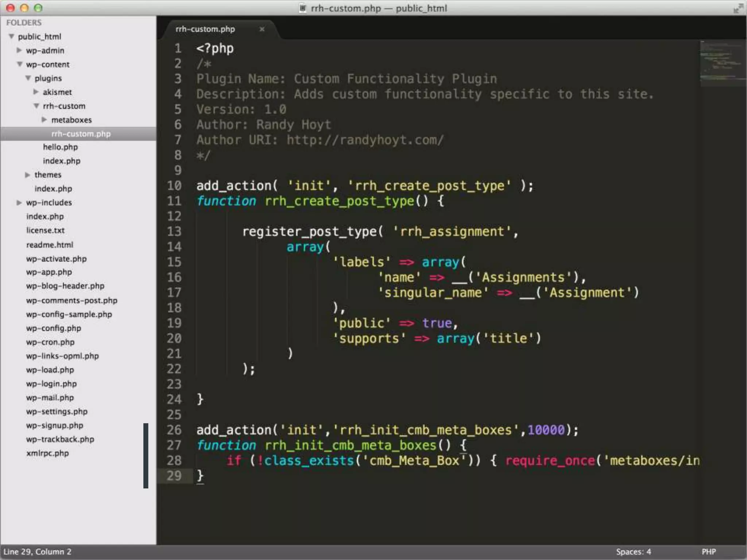Screen dimensions: 747x560
Task: Select the rrh-custom.php editor tab
Action: pos(205,29)
